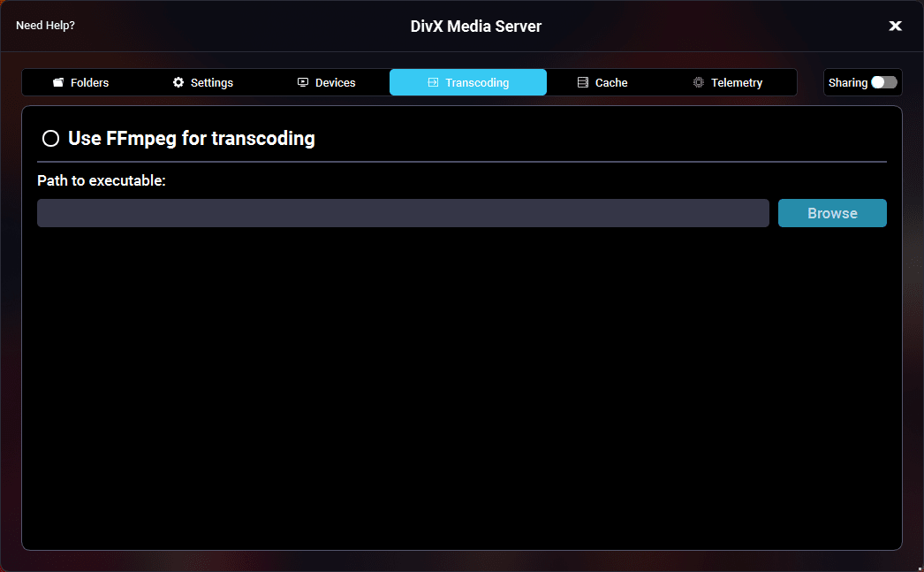Focus the Path to executable field
Viewport: 924px width, 572px height.
[403, 213]
